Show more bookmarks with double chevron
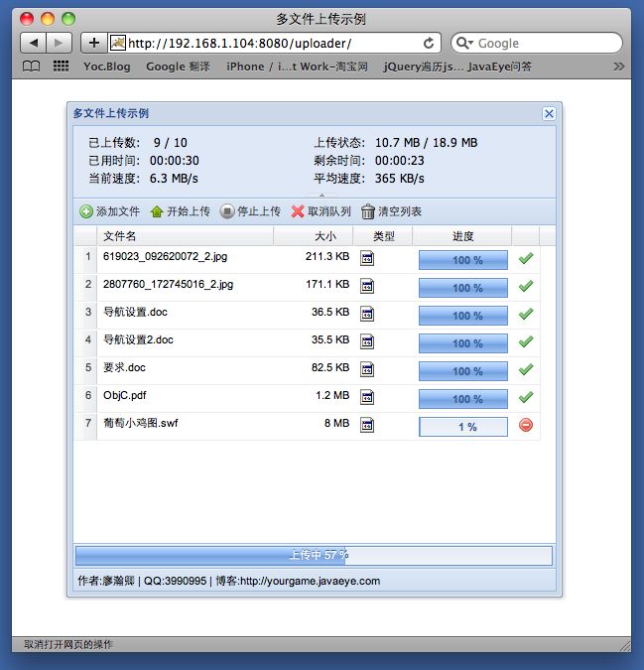This screenshot has width=644, height=670. [x=618, y=67]
